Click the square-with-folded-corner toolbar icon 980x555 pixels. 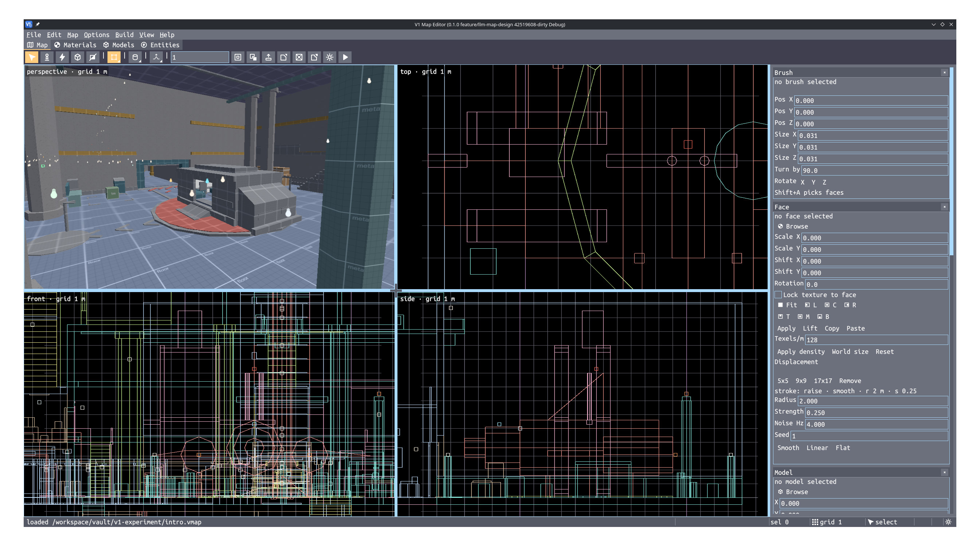coord(284,57)
